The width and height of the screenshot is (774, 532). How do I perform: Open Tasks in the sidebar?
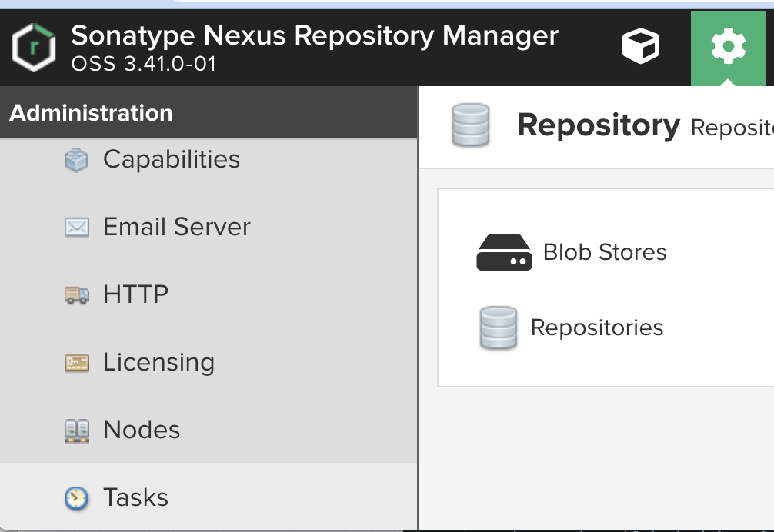[135, 497]
